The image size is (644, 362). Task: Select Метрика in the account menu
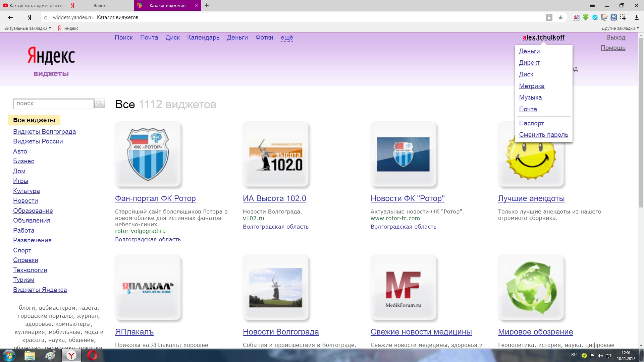tap(532, 86)
